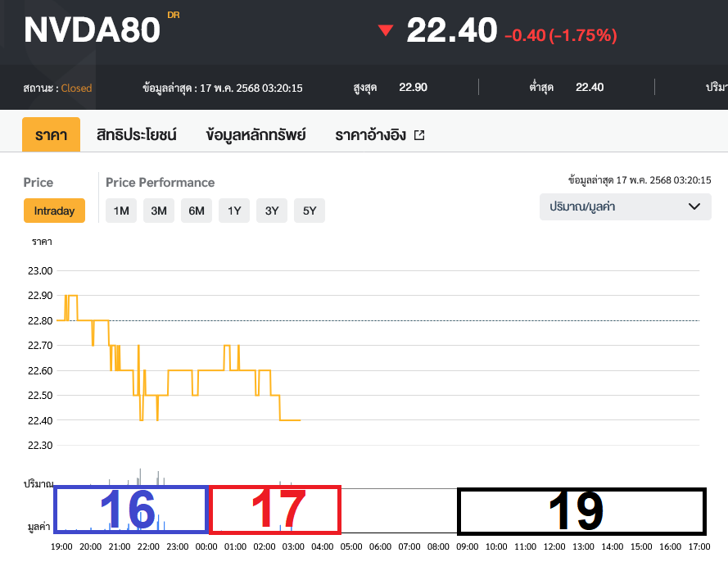Image resolution: width=728 pixels, height=562 pixels.
Task: Click the chart line endpoint at 22.40
Action: click(x=301, y=420)
